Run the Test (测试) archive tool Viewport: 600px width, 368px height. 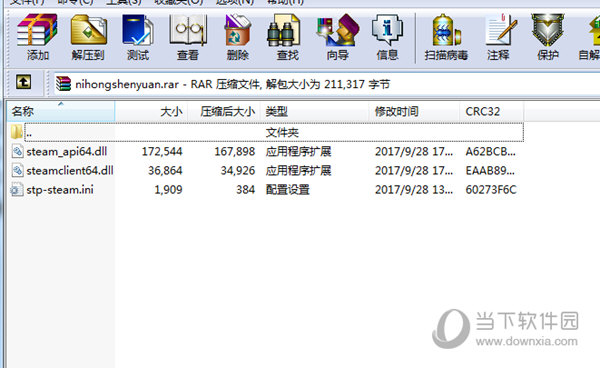138,37
